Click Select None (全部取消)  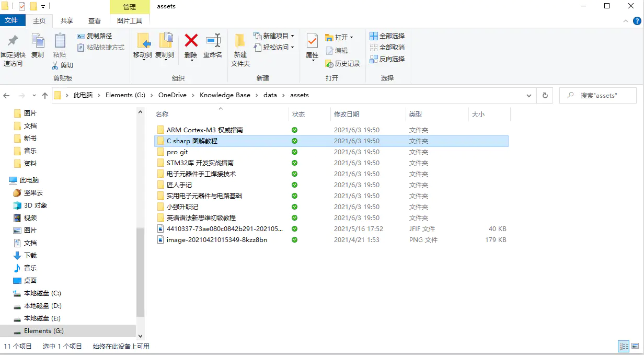pyautogui.click(x=387, y=48)
